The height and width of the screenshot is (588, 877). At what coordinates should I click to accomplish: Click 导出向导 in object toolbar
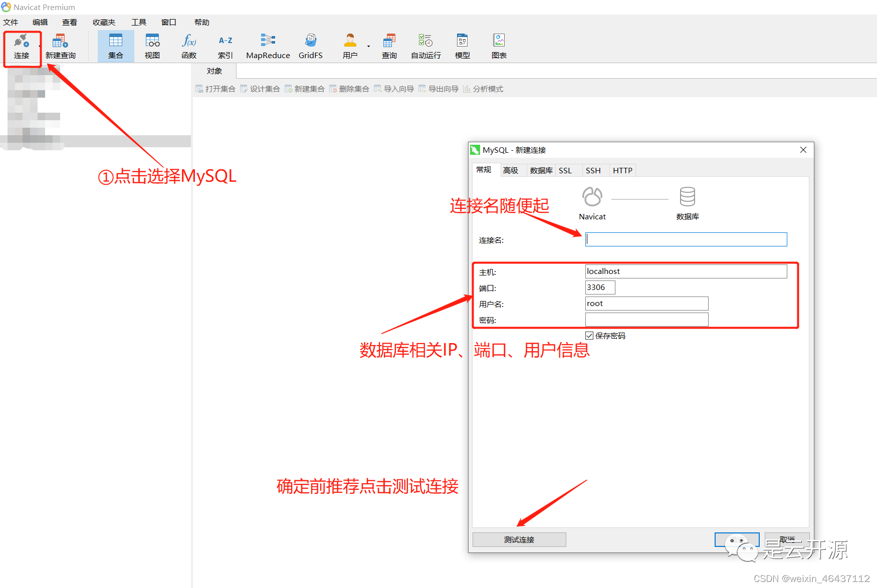pos(438,89)
